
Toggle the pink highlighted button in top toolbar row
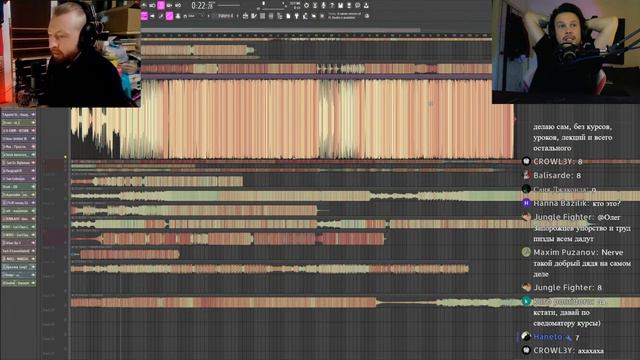coord(161,5)
